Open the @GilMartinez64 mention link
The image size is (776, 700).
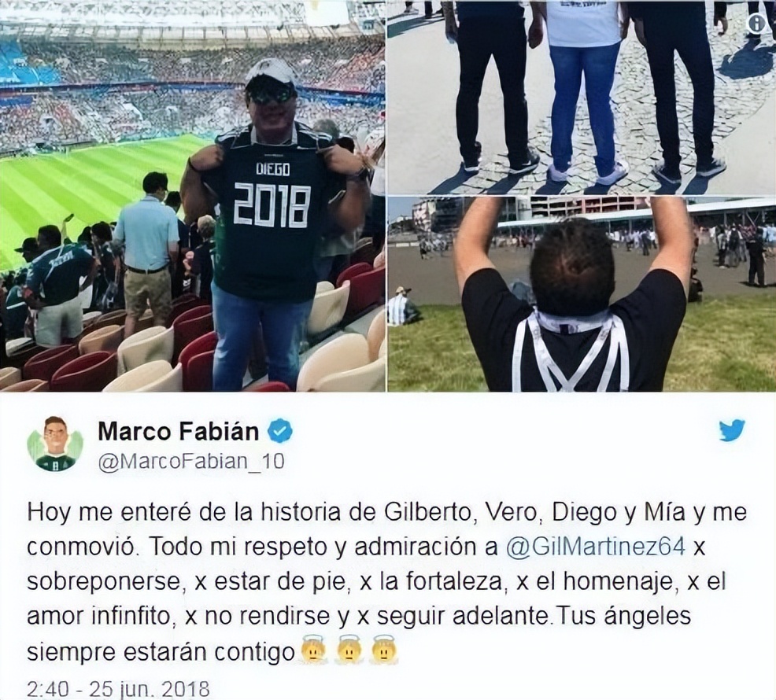(597, 547)
